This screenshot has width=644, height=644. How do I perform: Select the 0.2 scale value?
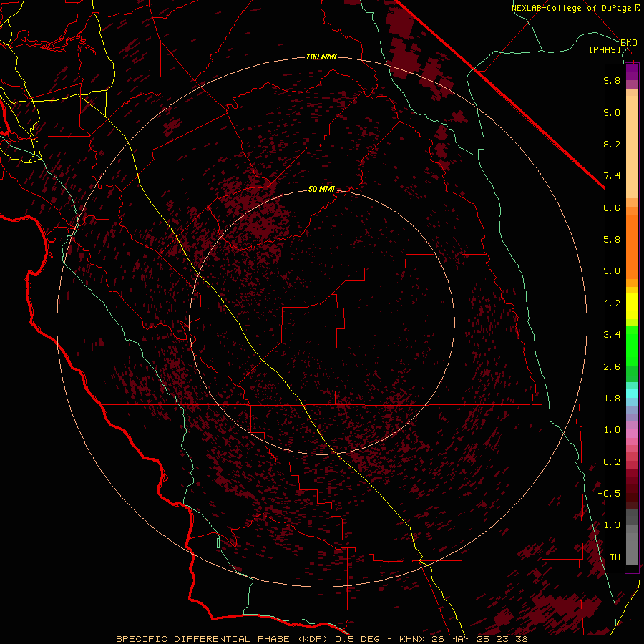612,462
